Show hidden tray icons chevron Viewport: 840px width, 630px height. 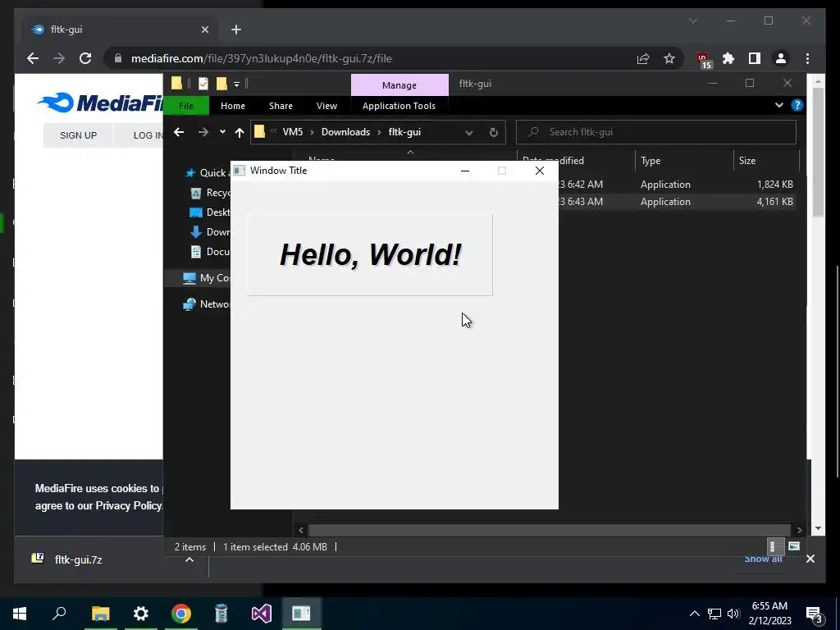click(x=694, y=614)
